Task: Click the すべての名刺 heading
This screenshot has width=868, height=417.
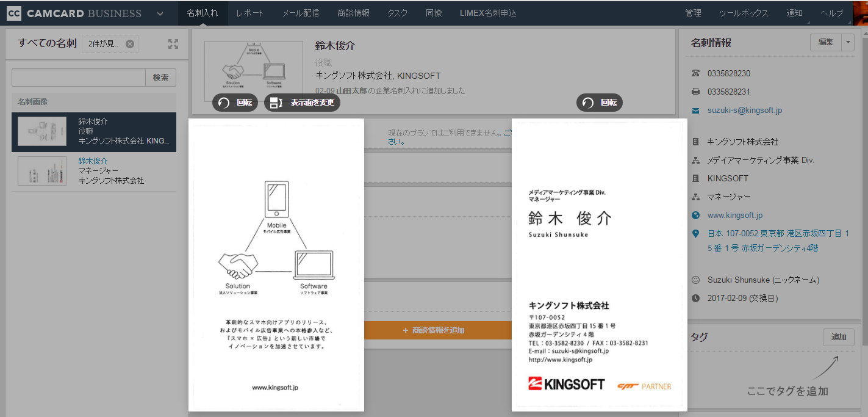Action: click(47, 43)
